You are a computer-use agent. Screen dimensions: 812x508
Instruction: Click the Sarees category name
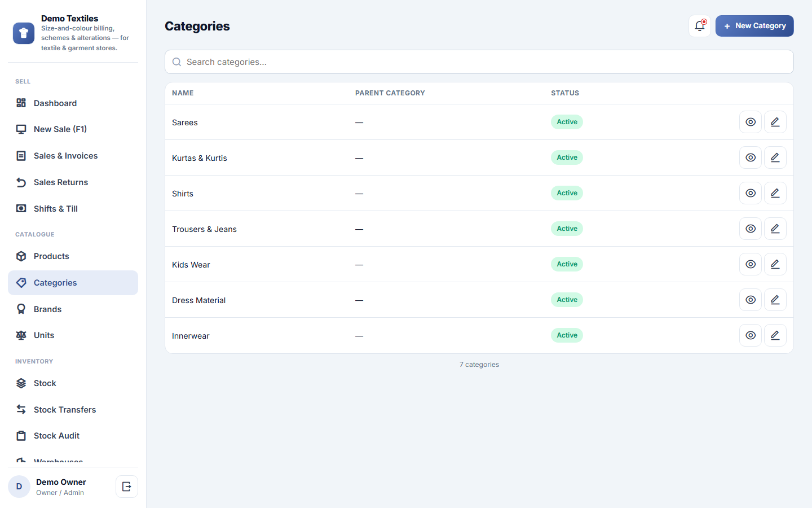point(185,122)
